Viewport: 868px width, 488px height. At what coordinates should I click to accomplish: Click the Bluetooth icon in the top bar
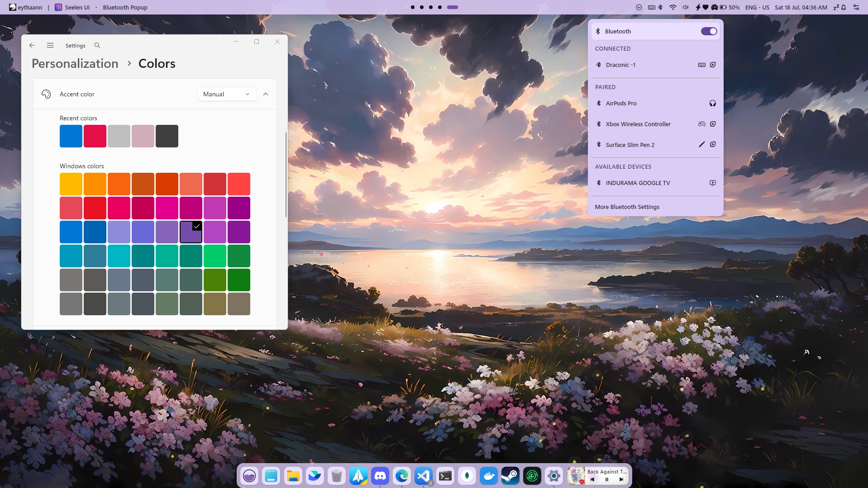coord(660,7)
